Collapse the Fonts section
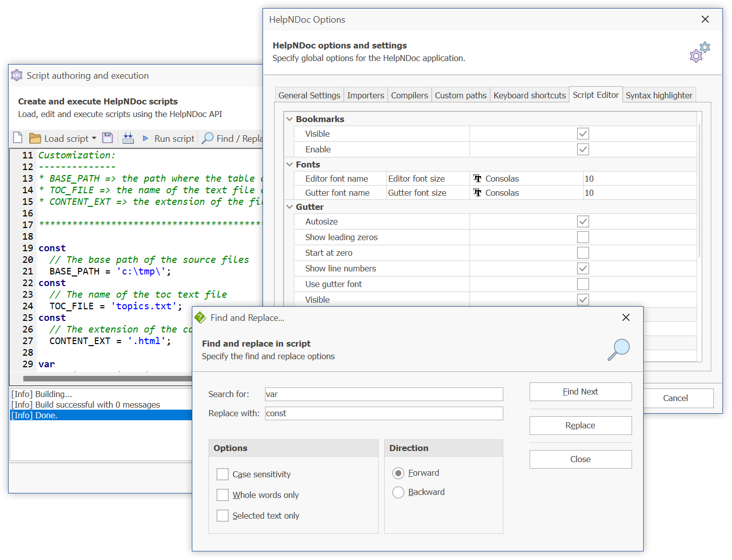Viewport: 732px width, 560px height. tap(290, 164)
